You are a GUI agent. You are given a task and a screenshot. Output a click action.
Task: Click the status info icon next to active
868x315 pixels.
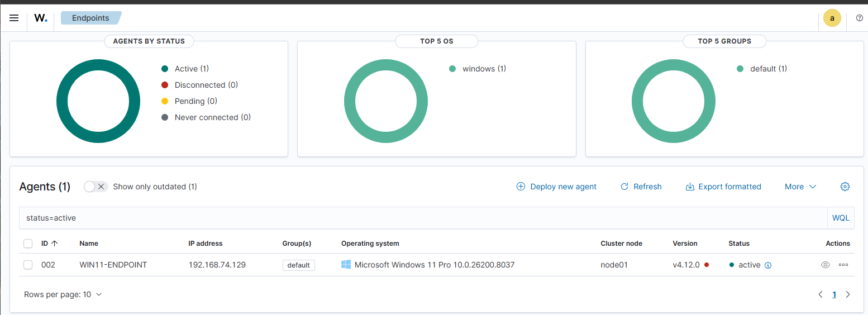tap(768, 265)
